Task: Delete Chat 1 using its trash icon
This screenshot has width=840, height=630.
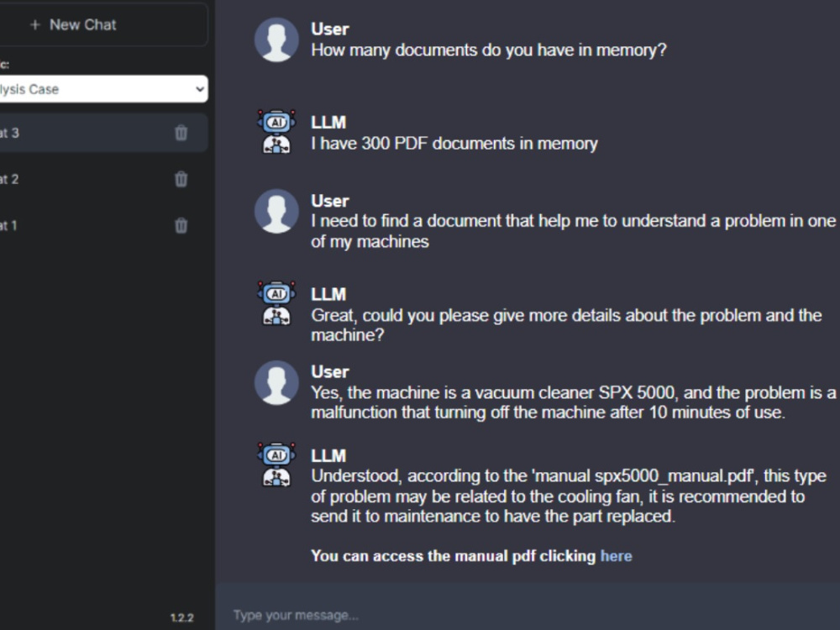Action: point(180,225)
